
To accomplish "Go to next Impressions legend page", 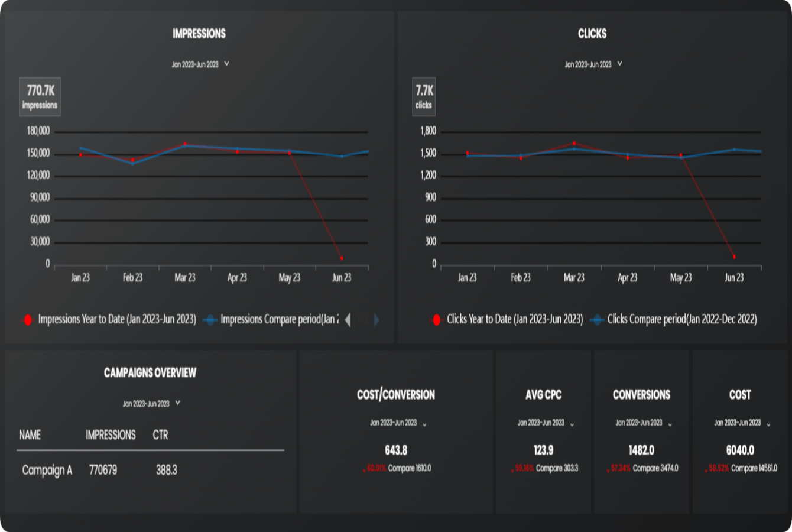I will pyautogui.click(x=376, y=320).
